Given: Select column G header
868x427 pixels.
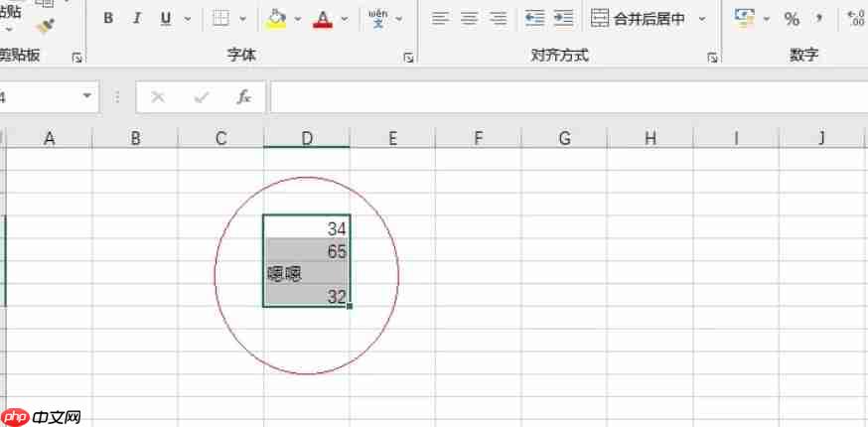Looking at the screenshot, I should pos(564,138).
